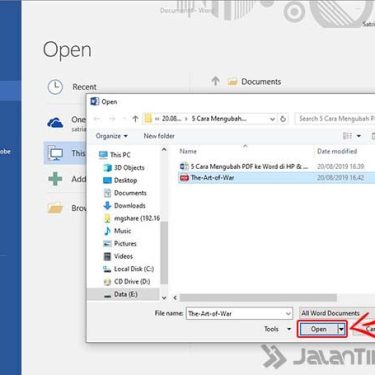Choose the This PC monitor icon in Word
Viewport: 375px width, 375px height.
pos(55,154)
